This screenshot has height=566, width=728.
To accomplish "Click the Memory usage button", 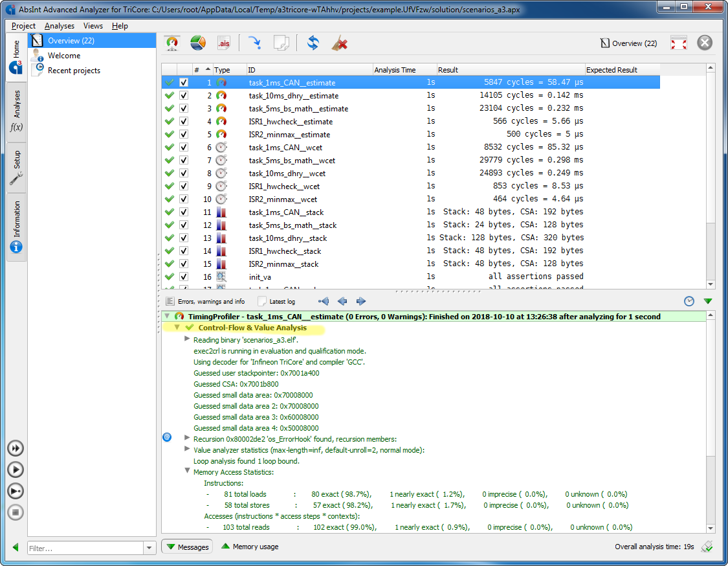I will [x=250, y=547].
